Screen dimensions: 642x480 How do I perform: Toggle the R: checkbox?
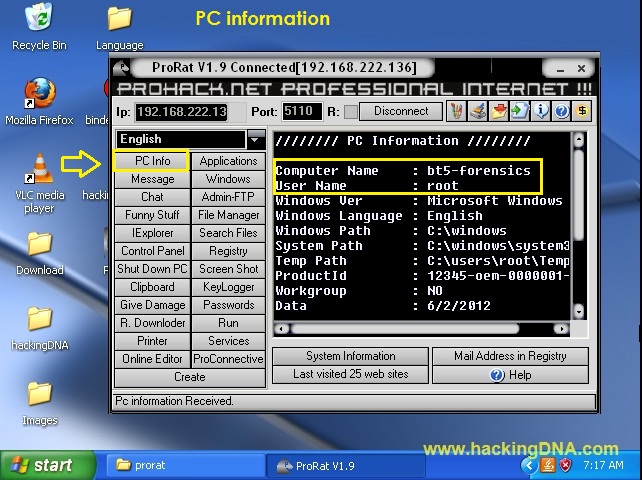(x=350, y=111)
